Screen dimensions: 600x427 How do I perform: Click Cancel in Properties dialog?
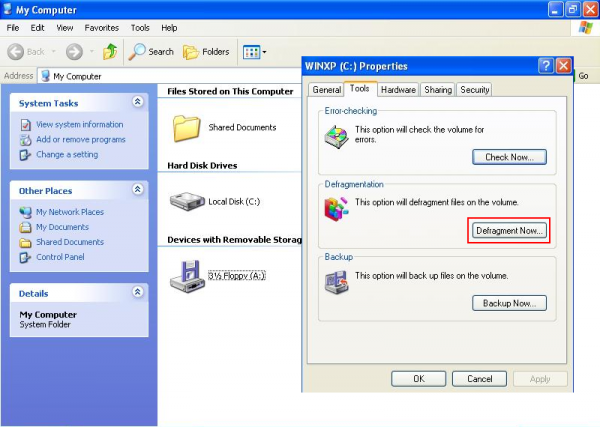[x=479, y=379]
